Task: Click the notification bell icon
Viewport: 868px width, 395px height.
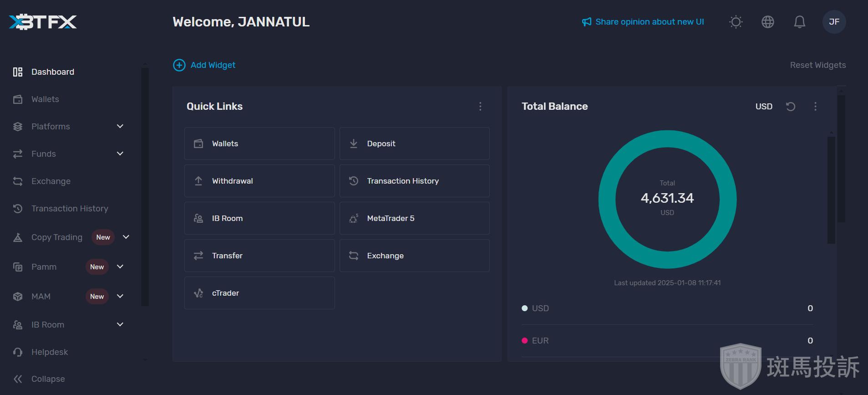Action: (x=799, y=22)
